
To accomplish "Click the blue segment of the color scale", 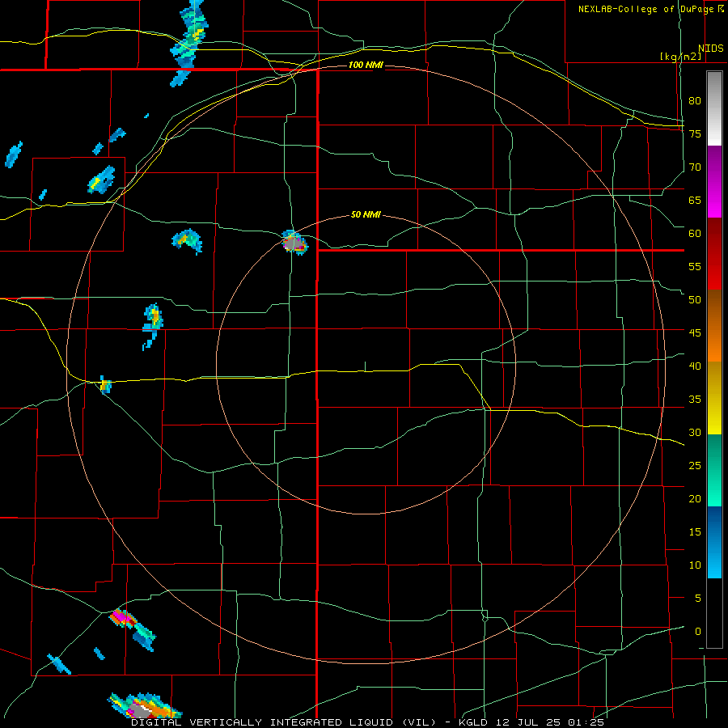I will tap(714, 542).
